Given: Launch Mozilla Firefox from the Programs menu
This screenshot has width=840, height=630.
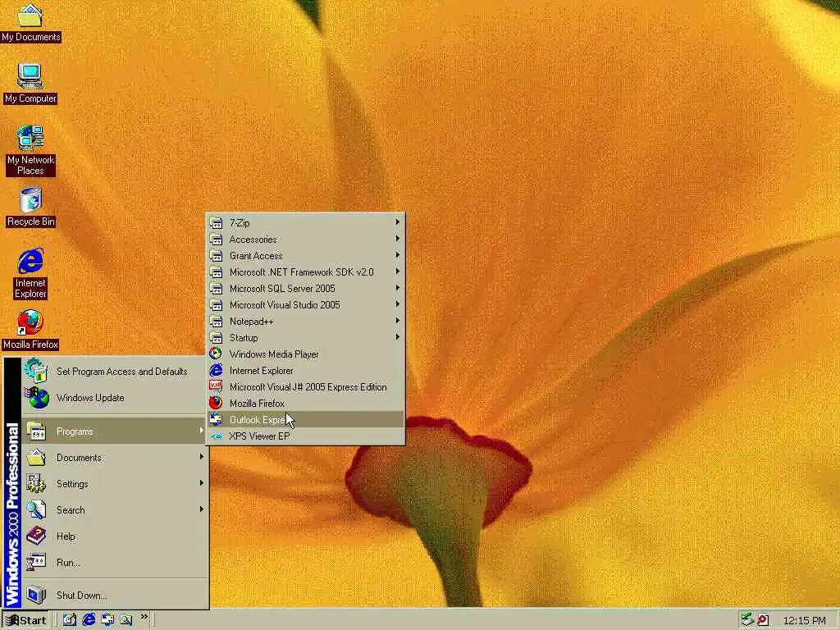Looking at the screenshot, I should point(305,404).
